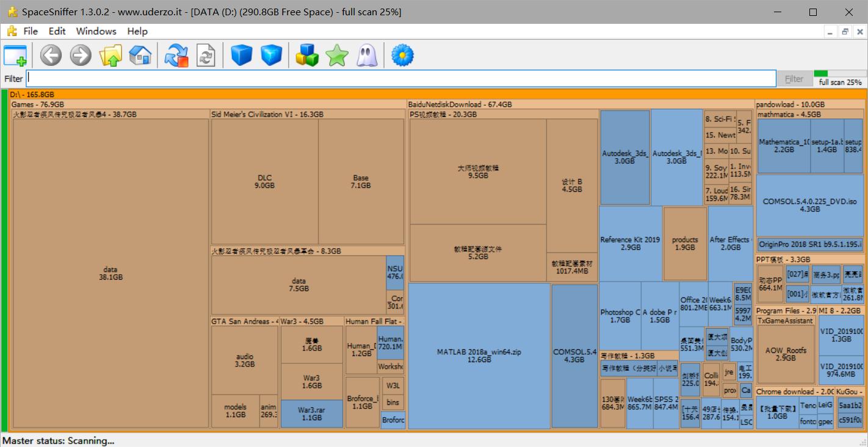Open the Windows menu

click(x=95, y=31)
